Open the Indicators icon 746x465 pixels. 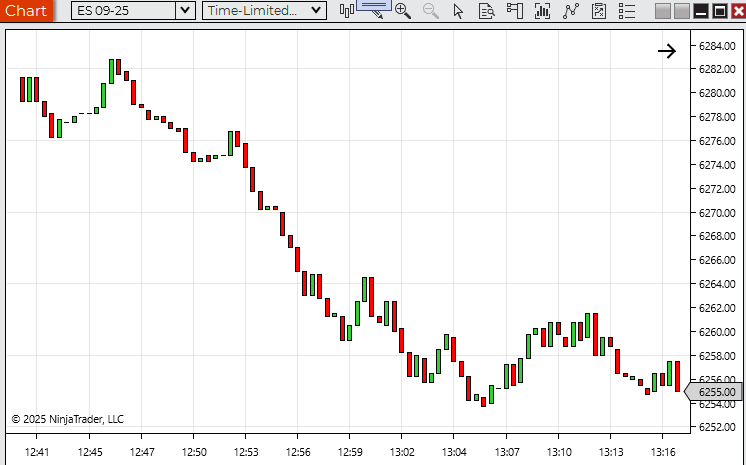pos(571,11)
